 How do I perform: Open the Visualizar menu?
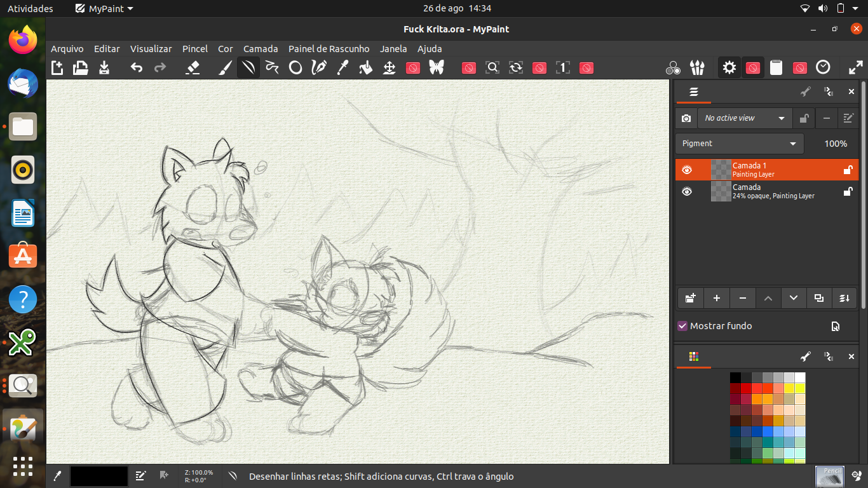click(x=151, y=49)
